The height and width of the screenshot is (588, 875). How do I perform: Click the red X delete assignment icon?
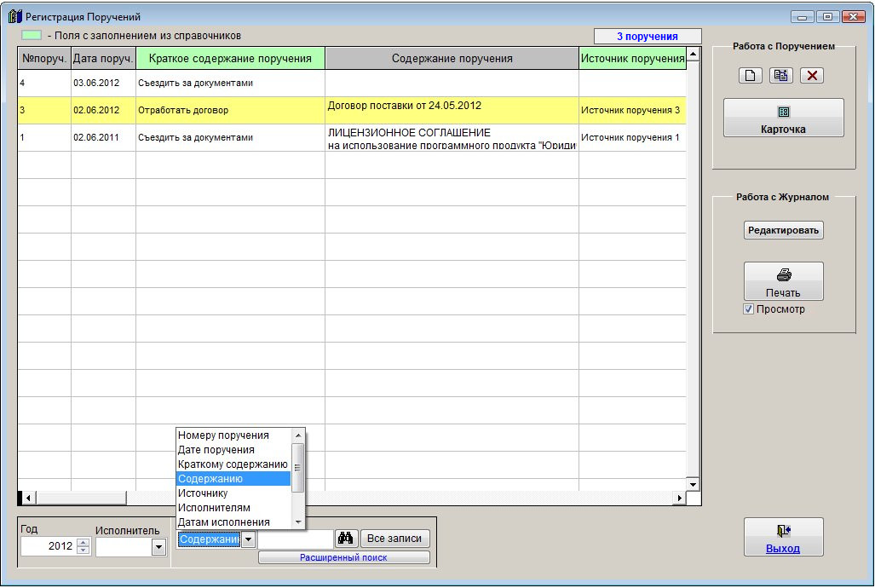[811, 75]
